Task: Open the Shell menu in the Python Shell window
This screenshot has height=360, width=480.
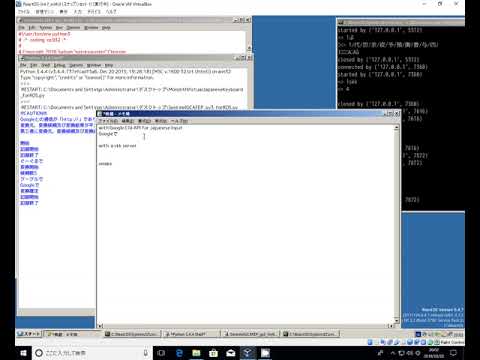Action: point(46,65)
